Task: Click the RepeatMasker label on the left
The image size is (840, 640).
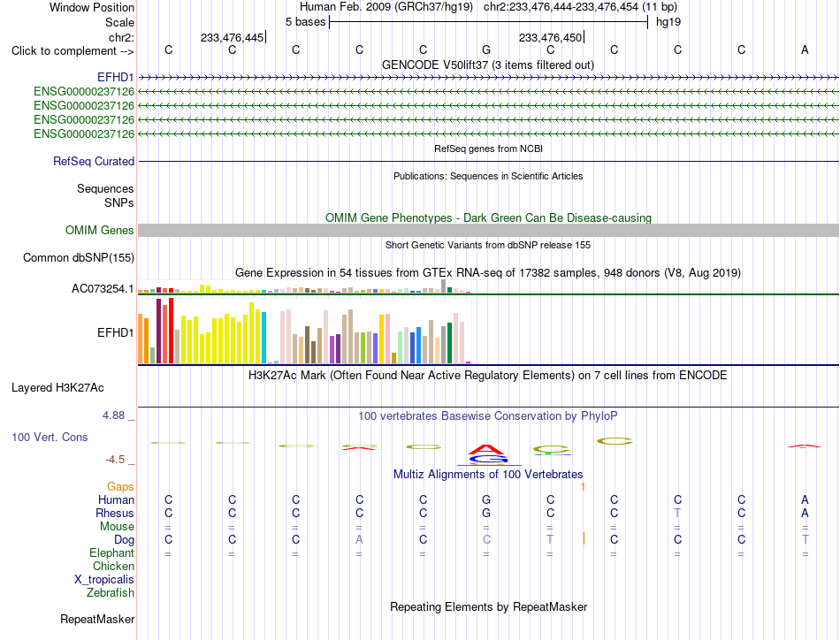Action: [97, 619]
